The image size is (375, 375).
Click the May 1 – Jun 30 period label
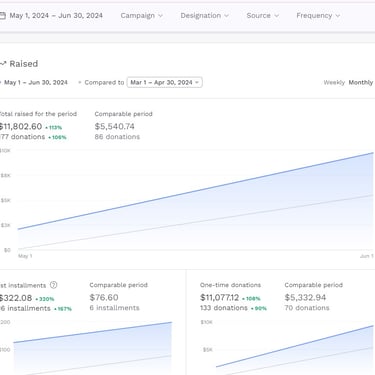[36, 82]
